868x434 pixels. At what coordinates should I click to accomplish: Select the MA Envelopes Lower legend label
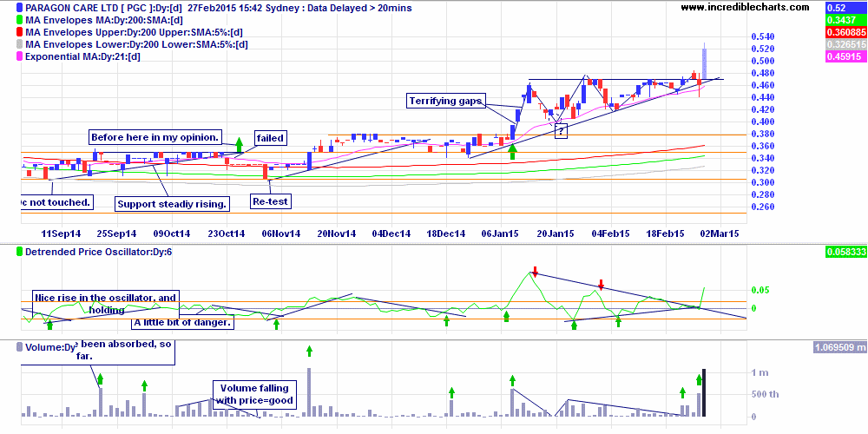point(136,45)
